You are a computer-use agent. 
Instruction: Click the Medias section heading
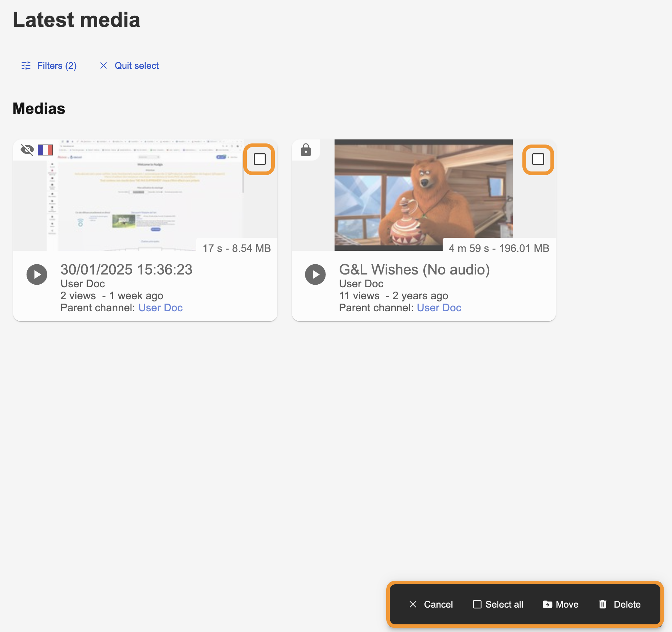(39, 108)
